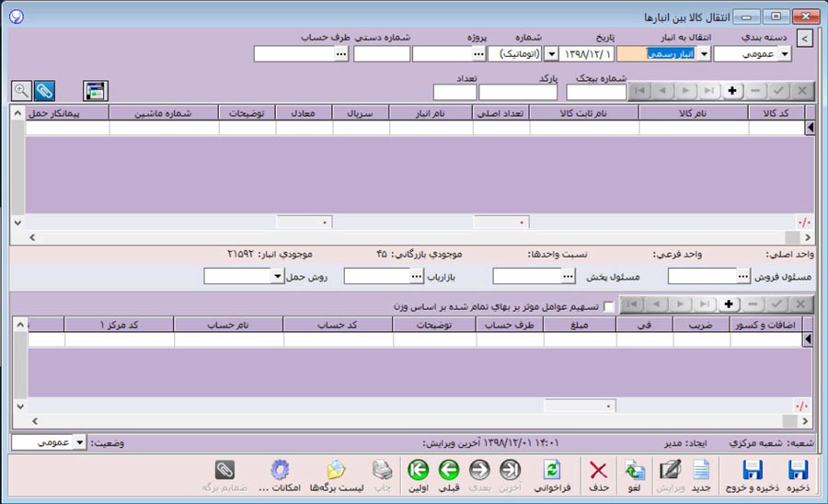Open the وضعیت status dropdown
828x504 pixels.
[x=78, y=442]
